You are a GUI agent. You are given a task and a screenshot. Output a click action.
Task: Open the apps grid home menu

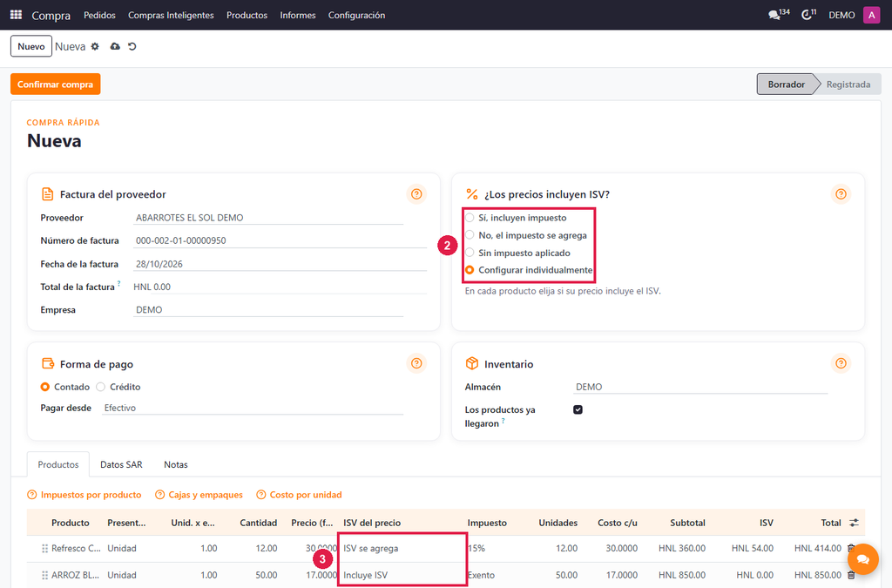pyautogui.click(x=16, y=15)
